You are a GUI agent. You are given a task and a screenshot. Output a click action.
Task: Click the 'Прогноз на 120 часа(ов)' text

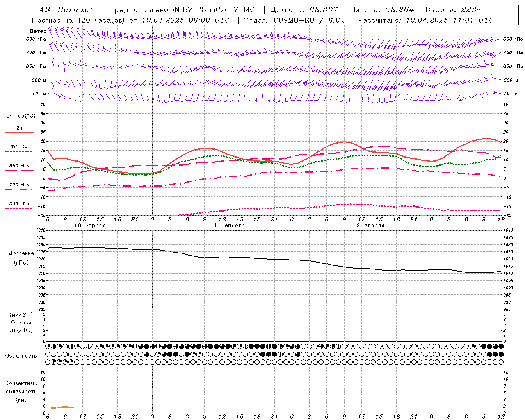click(x=79, y=20)
